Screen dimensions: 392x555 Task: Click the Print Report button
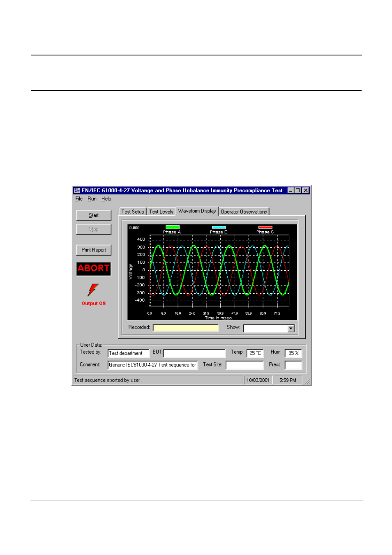coord(94,250)
